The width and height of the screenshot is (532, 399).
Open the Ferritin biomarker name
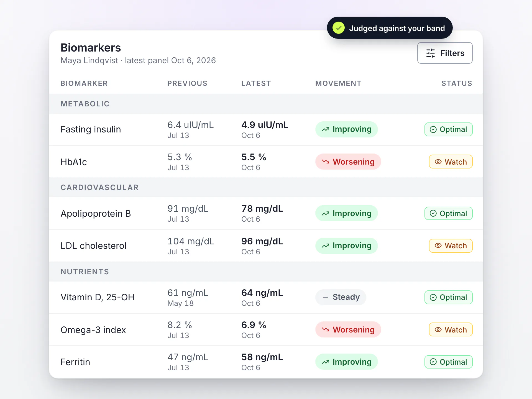[75, 362]
